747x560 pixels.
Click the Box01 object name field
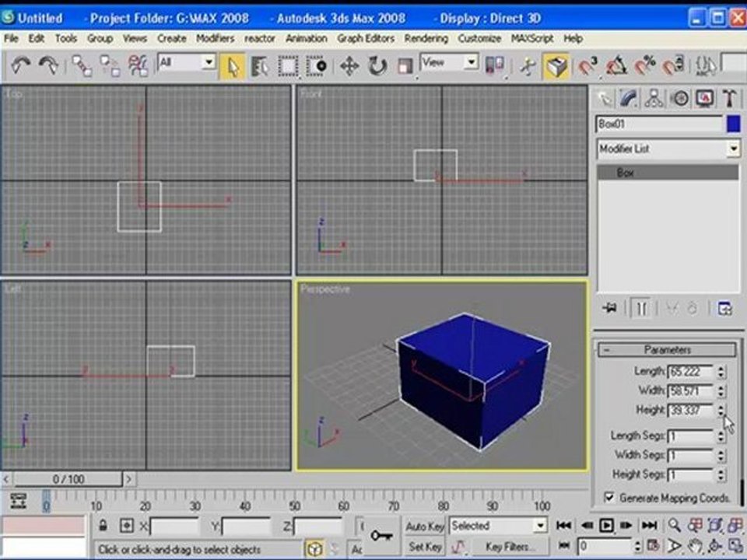pos(659,124)
